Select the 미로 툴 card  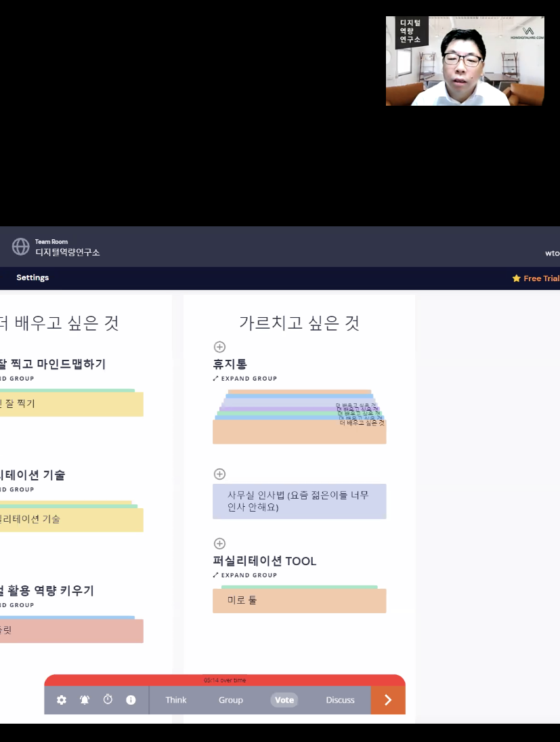click(x=299, y=600)
